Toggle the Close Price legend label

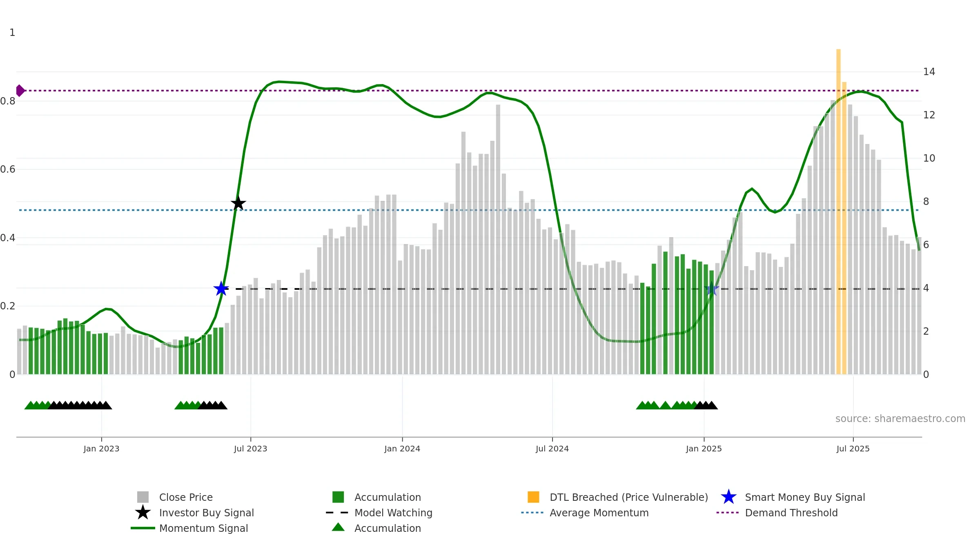pyautogui.click(x=186, y=497)
